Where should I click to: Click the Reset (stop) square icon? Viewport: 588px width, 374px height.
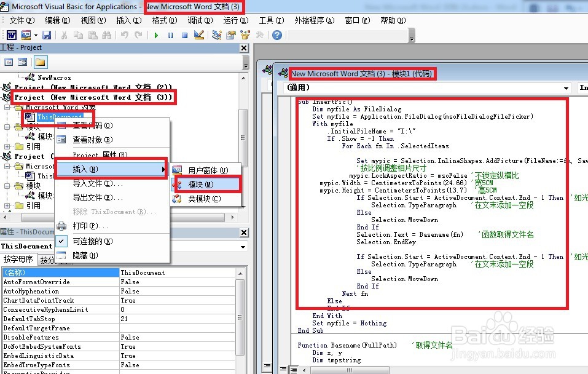[184, 35]
